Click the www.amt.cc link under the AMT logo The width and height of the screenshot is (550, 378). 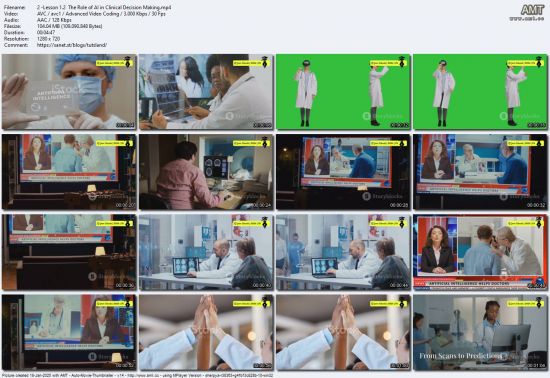point(526,19)
